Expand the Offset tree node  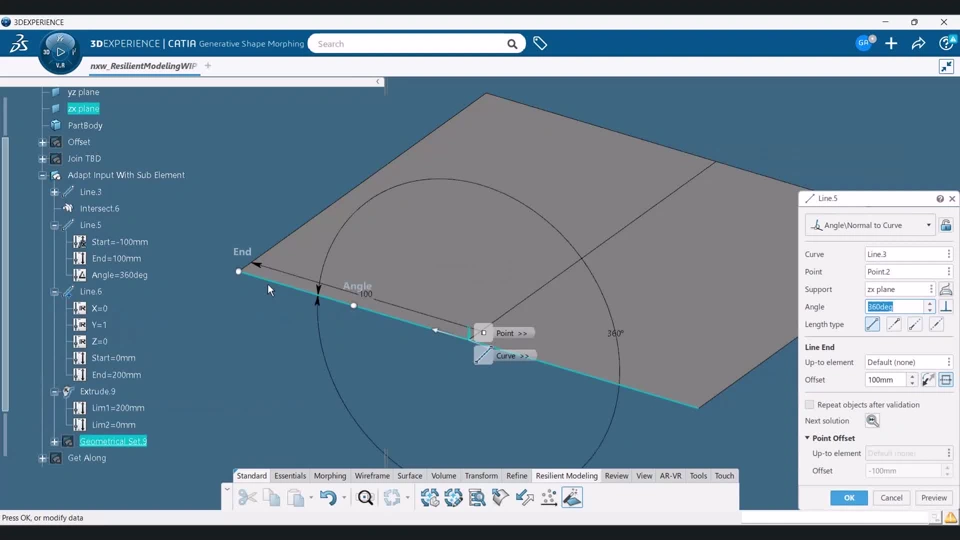[x=42, y=142]
